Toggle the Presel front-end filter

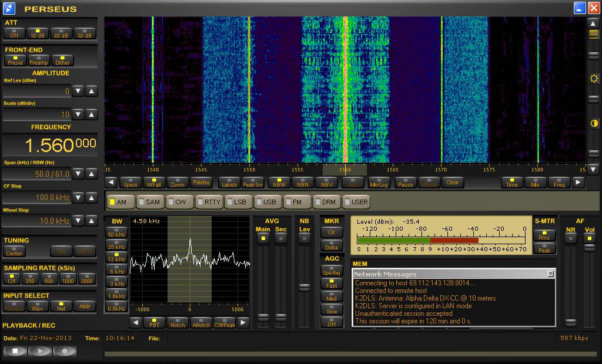[x=15, y=60]
